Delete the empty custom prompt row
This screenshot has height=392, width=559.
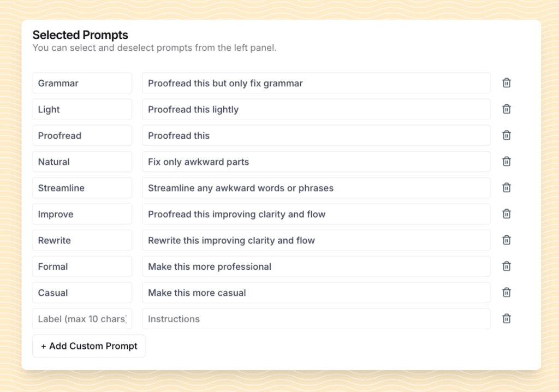(507, 319)
